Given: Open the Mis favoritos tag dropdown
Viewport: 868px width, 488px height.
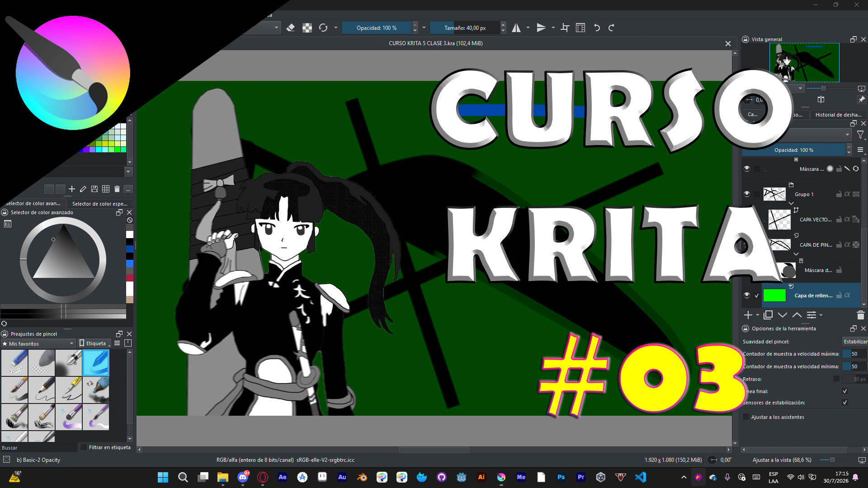Looking at the screenshot, I should [x=38, y=344].
